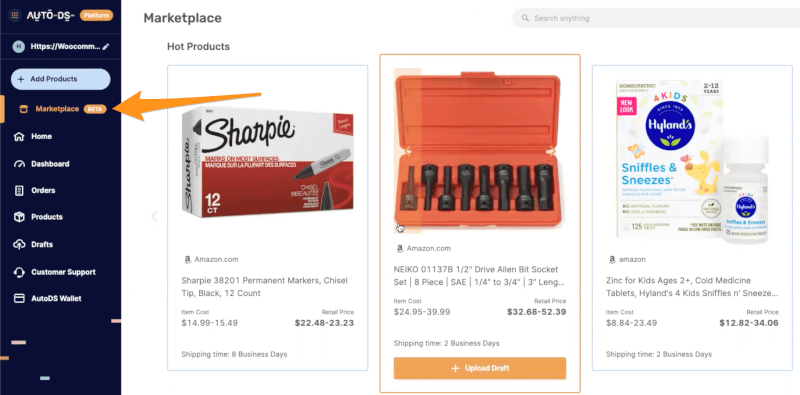Viewport: 800px width, 395px height.
Task: Open the Dashboard gauge icon
Action: (19, 164)
